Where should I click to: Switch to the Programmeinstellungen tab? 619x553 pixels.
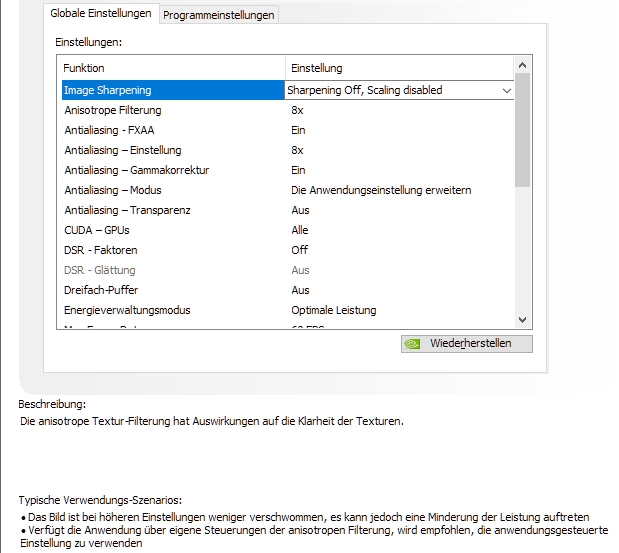[218, 15]
